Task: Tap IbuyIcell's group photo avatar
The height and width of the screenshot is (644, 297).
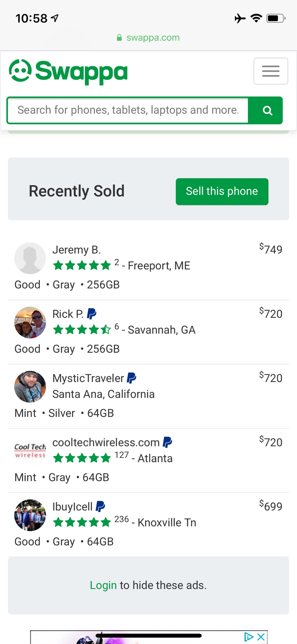Action: (x=30, y=515)
